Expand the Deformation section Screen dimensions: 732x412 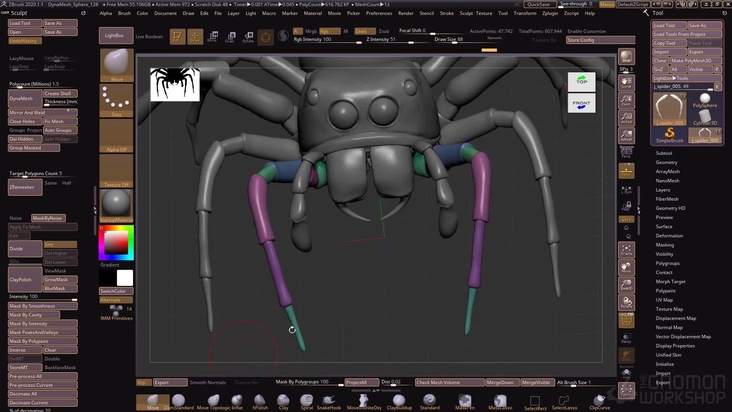[x=669, y=236]
